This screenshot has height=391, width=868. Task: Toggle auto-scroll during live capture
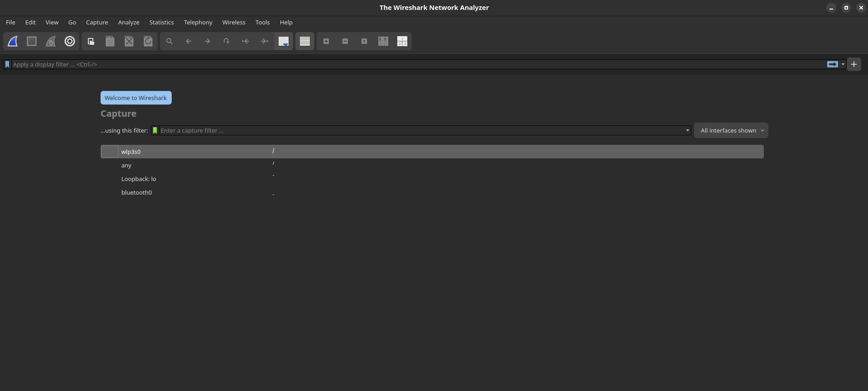(x=284, y=42)
